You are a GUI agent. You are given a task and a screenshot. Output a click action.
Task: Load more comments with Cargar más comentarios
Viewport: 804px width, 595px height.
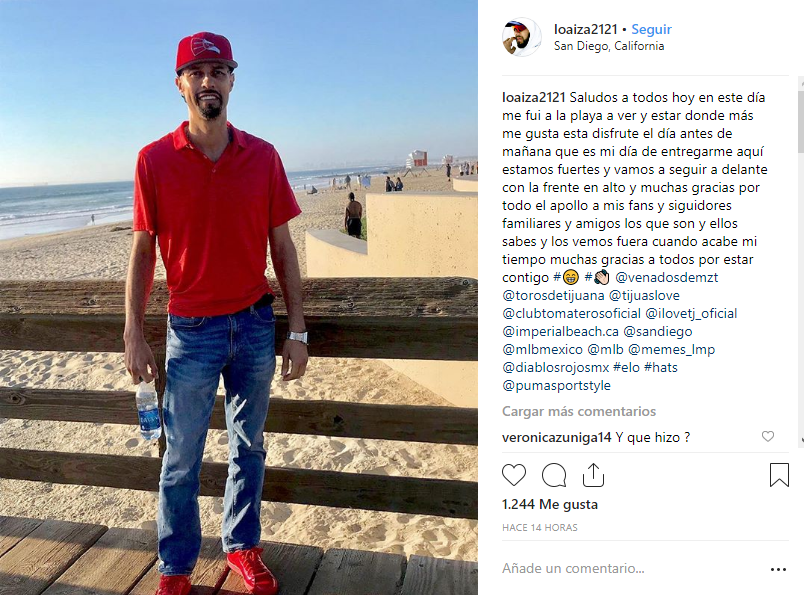click(x=579, y=411)
